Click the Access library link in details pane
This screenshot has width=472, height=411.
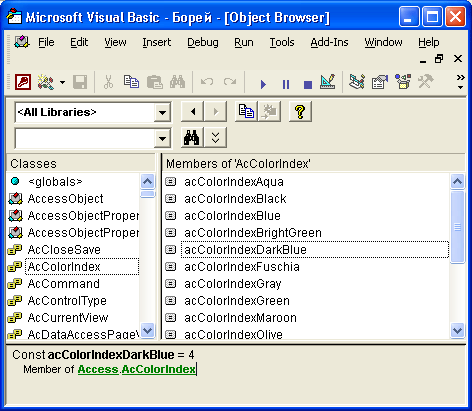[x=98, y=369]
